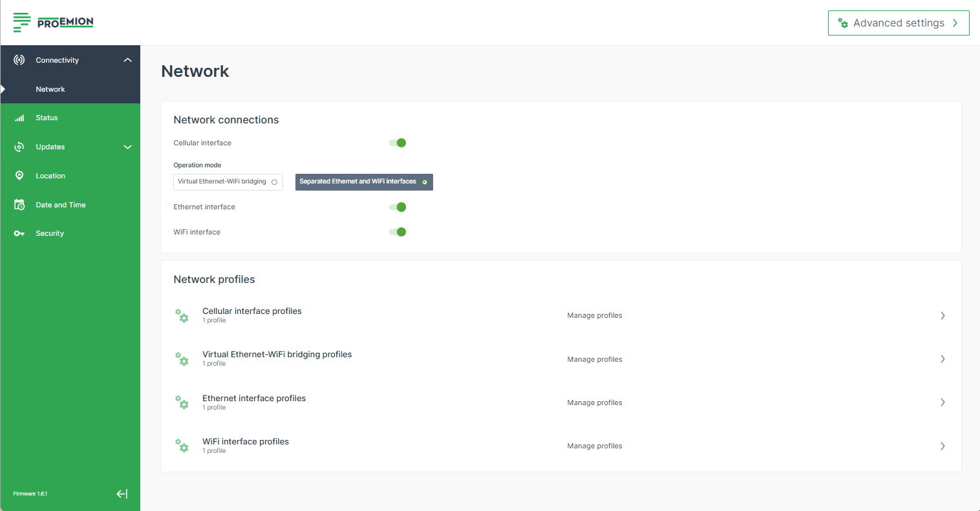The width and height of the screenshot is (980, 511).
Task: Click the Date and Time calendar icon
Action: [x=18, y=204]
